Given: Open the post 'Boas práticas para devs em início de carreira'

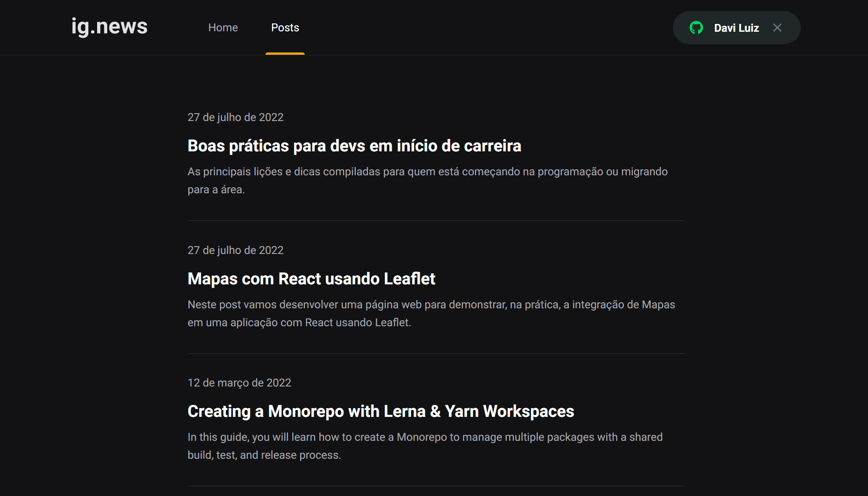Looking at the screenshot, I should pos(354,146).
